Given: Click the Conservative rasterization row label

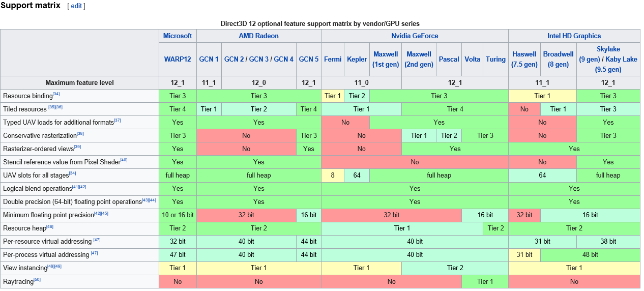Looking at the screenshot, I should (x=40, y=135).
